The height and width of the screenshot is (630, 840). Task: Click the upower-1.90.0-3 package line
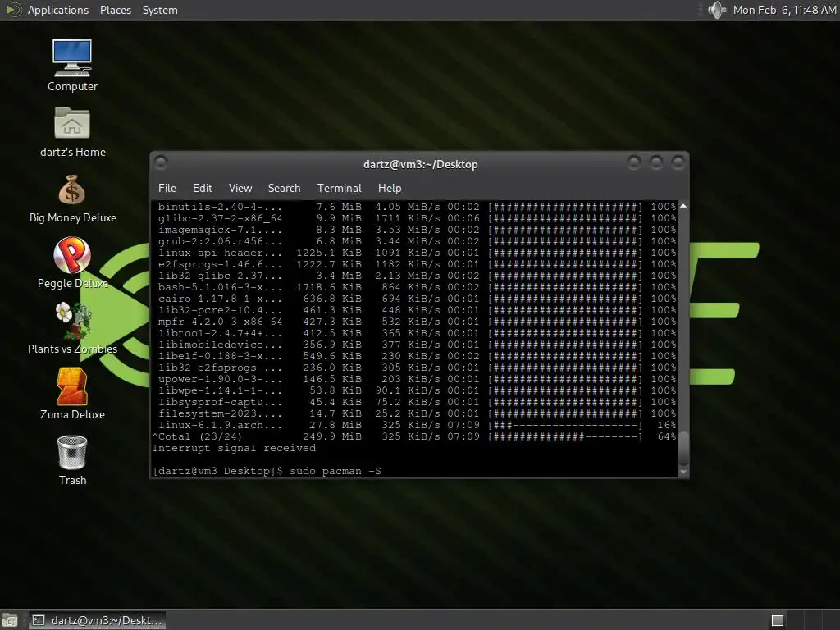point(417,379)
